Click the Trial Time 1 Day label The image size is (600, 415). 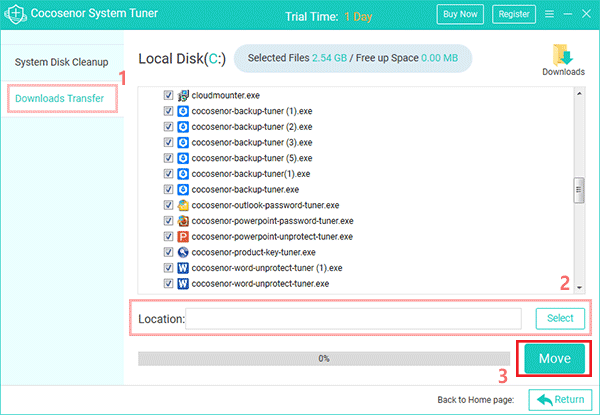pyautogui.click(x=329, y=16)
